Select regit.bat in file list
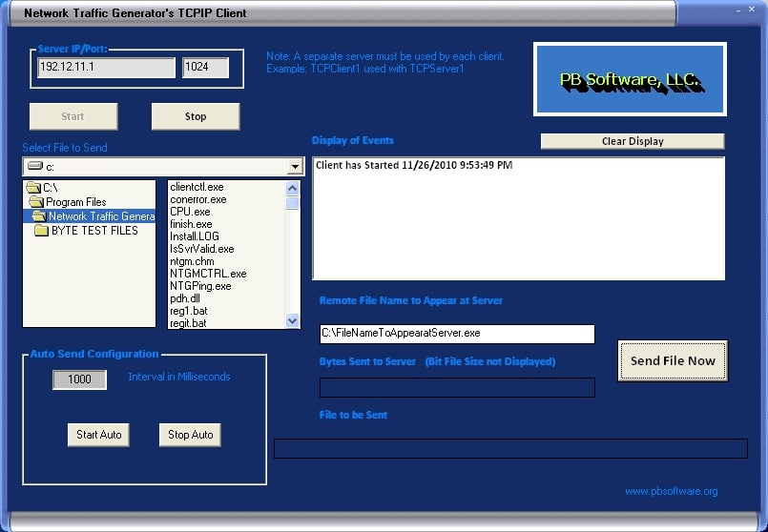This screenshot has height=532, width=768. point(188,323)
